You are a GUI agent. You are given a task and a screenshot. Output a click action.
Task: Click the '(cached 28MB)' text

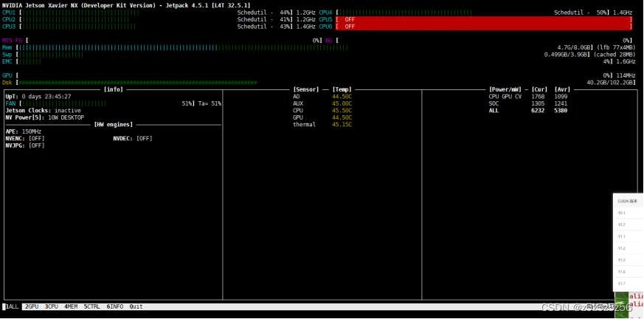[x=614, y=55]
